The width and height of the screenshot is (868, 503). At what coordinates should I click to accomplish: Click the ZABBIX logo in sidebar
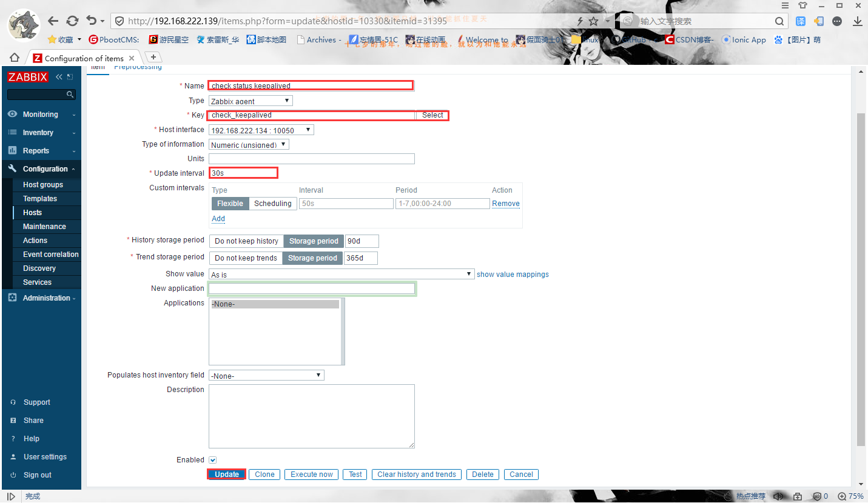28,77
